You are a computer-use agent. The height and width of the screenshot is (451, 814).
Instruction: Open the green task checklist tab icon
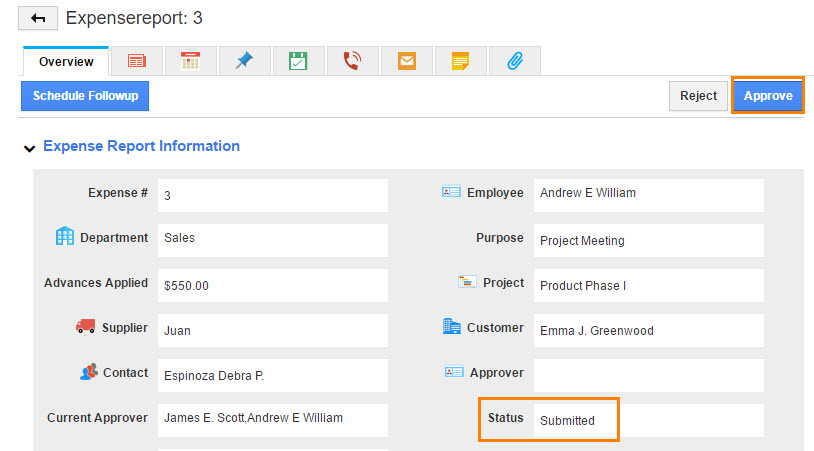298,62
